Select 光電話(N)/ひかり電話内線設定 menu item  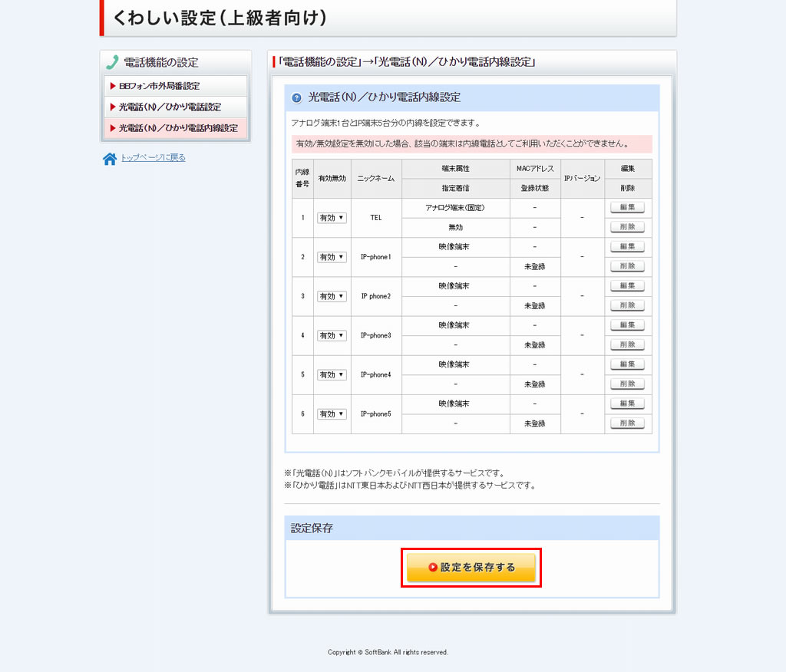tap(176, 128)
